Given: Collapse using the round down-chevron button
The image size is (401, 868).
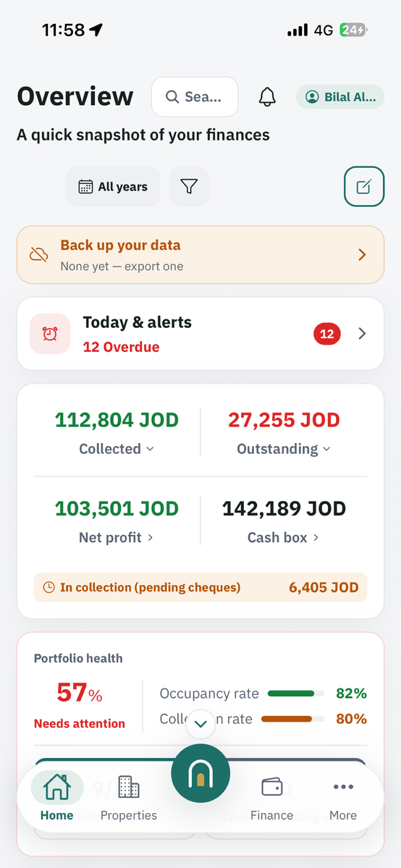Looking at the screenshot, I should click(200, 724).
